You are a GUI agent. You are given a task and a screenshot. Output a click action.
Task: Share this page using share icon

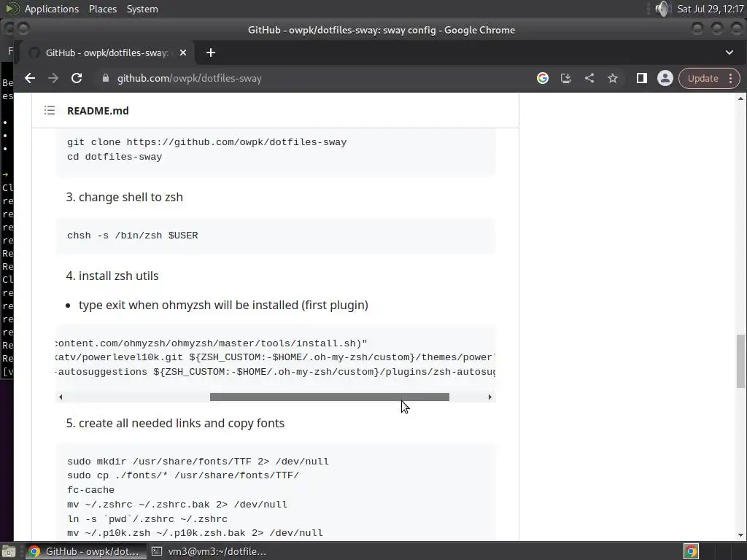589,78
